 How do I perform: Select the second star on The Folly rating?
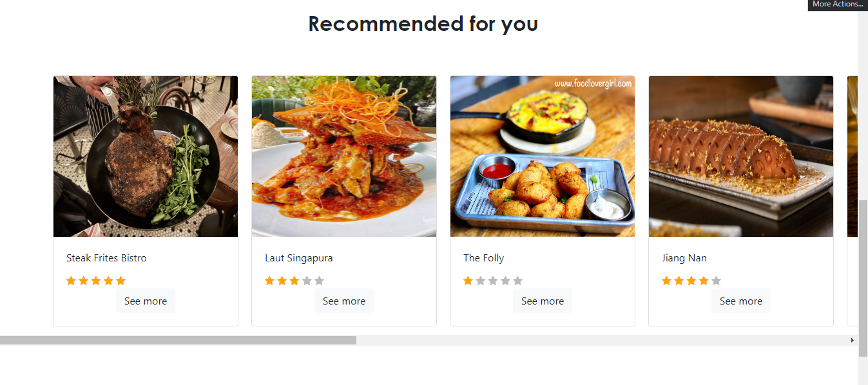pos(480,280)
